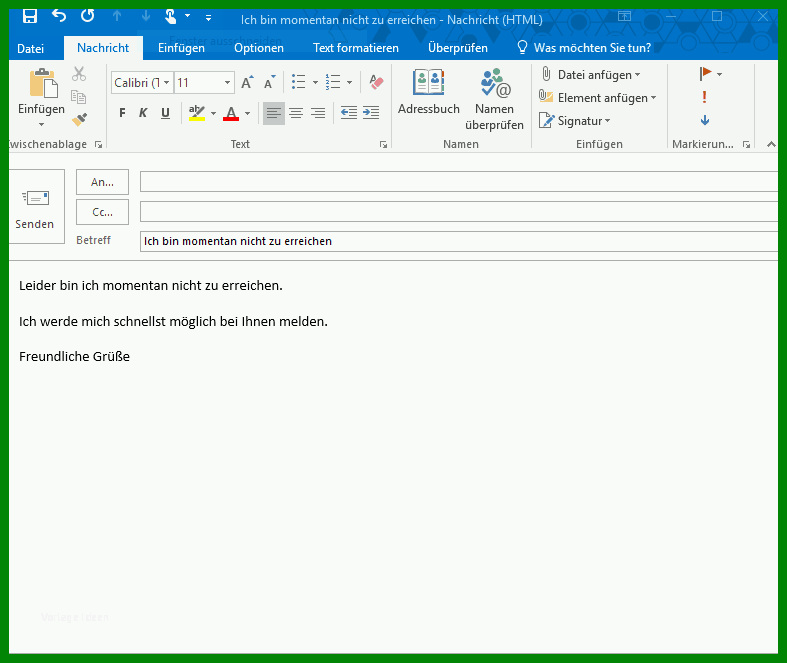The height and width of the screenshot is (663, 787).
Task: Switch to the Einfügen ribbon tab
Action: (x=181, y=48)
